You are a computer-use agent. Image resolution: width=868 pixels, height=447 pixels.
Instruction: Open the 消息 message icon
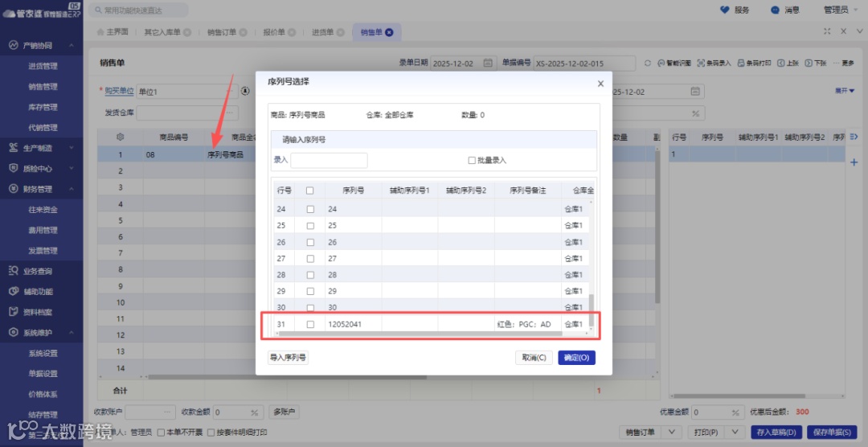coord(775,10)
